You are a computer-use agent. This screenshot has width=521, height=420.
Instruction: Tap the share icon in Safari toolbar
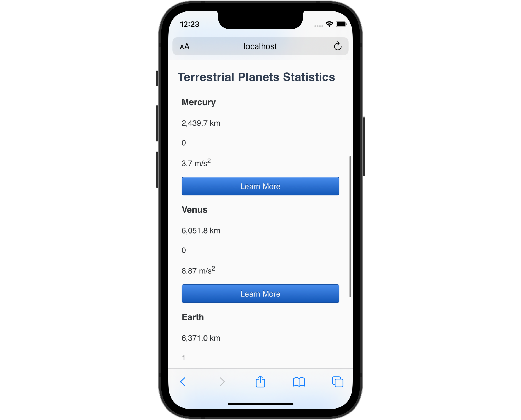260,382
